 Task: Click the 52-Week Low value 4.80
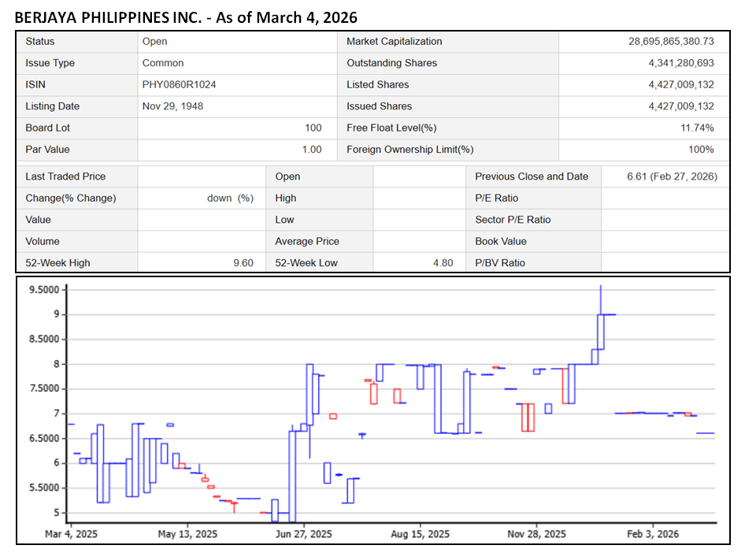tap(443, 263)
